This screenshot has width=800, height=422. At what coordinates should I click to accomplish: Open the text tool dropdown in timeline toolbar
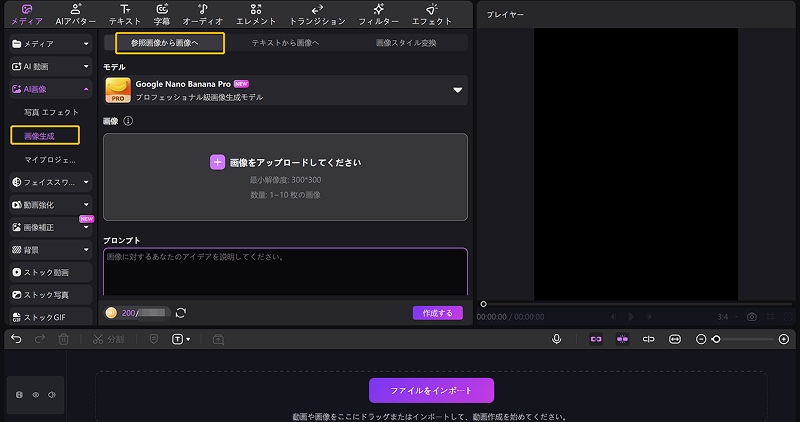pyautogui.click(x=181, y=339)
